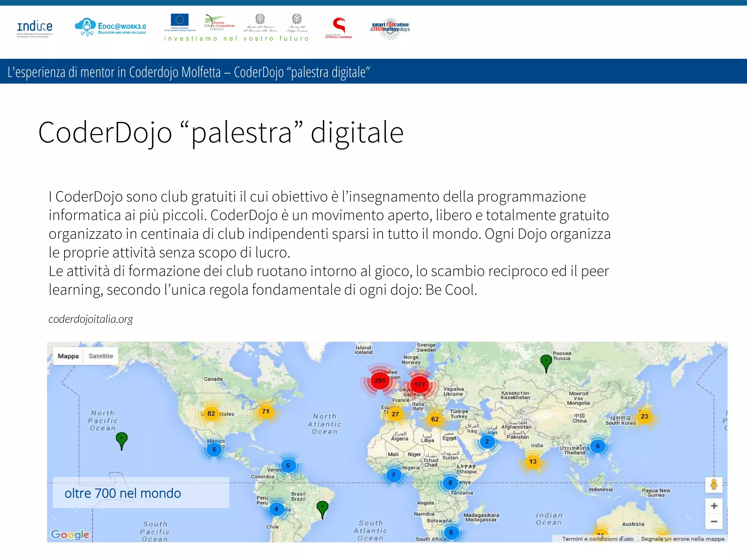Click the Unione Europea flag logo
747x560 pixels.
coord(179,23)
